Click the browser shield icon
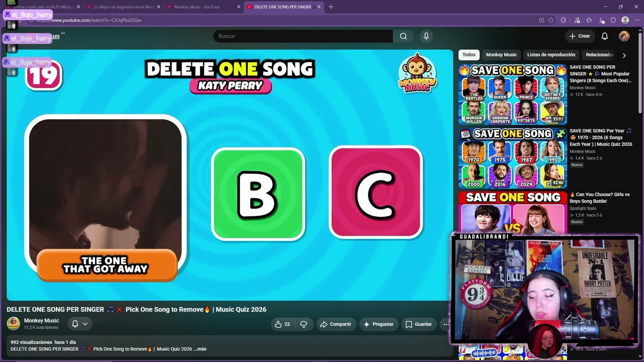644x362 pixels. [613, 20]
